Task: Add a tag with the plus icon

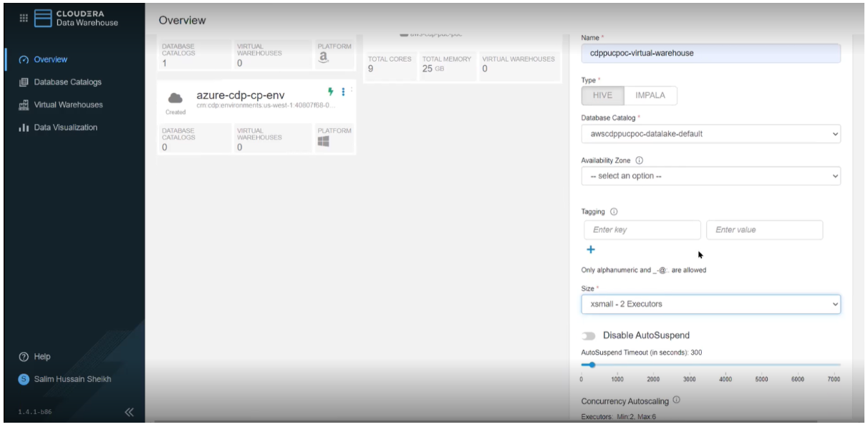Action: point(592,250)
